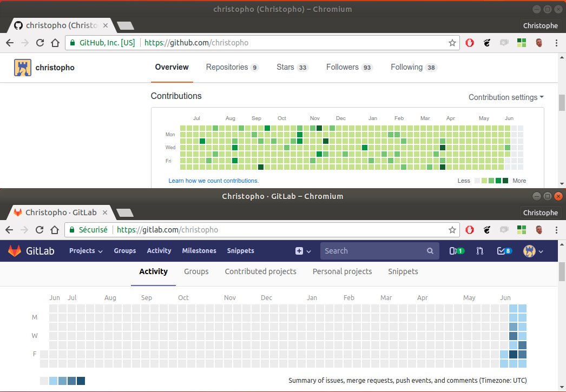Click back arrow in GitLab window
The height and width of the screenshot is (392, 566).
click(9, 230)
